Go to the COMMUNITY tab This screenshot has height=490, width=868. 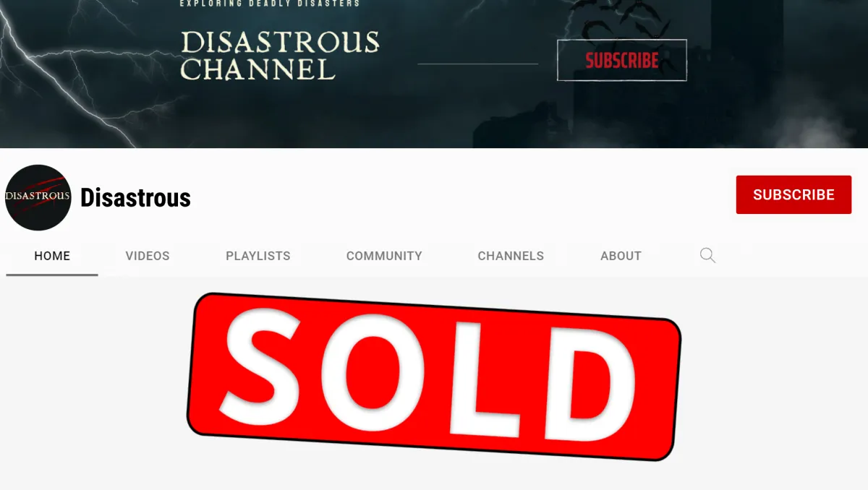coord(384,256)
